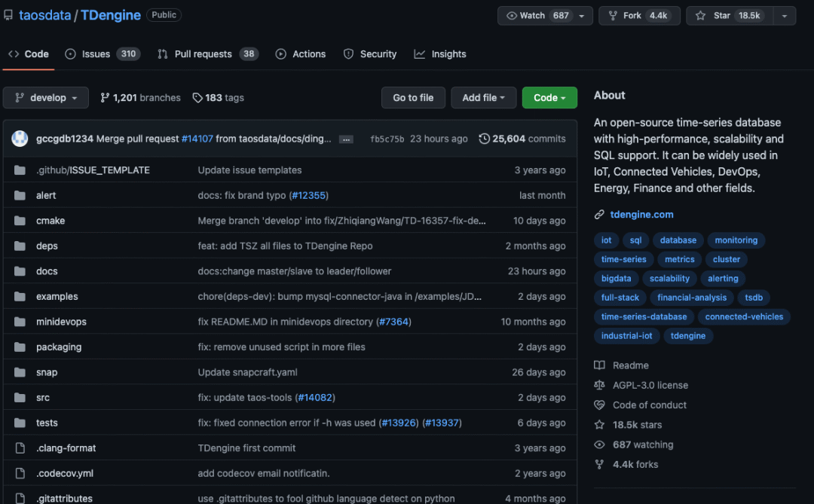Screen dimensions: 814x504
Task: Select the connected-vehicles topic tag
Action: (x=744, y=316)
